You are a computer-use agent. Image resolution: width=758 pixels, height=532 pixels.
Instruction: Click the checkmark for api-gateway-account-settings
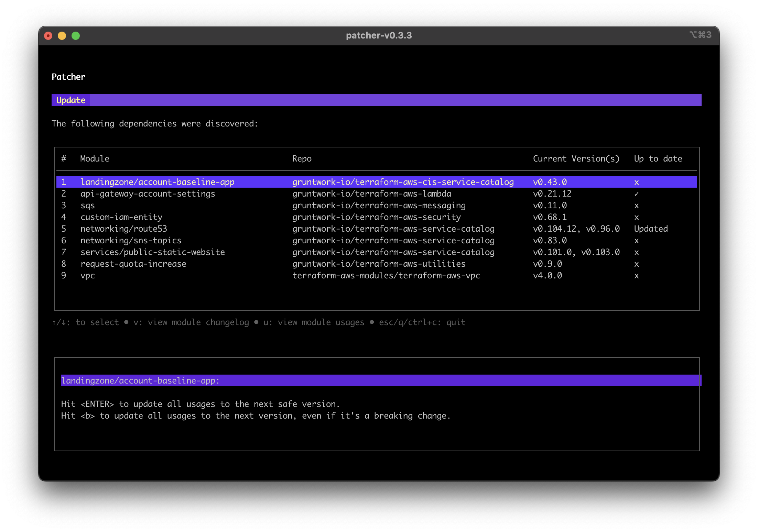[637, 193]
